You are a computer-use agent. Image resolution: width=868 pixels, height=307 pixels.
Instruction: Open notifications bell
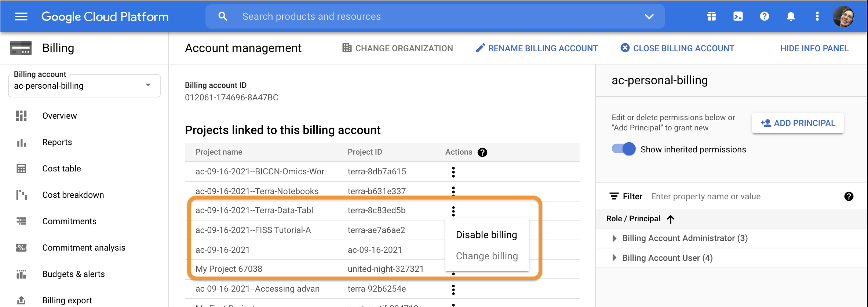[x=791, y=16]
